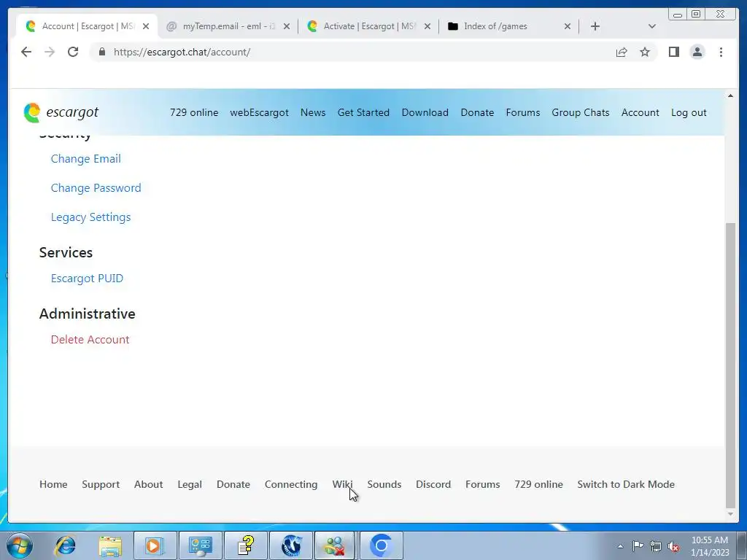Open the browser side panel icon
The height and width of the screenshot is (560, 747).
point(673,52)
